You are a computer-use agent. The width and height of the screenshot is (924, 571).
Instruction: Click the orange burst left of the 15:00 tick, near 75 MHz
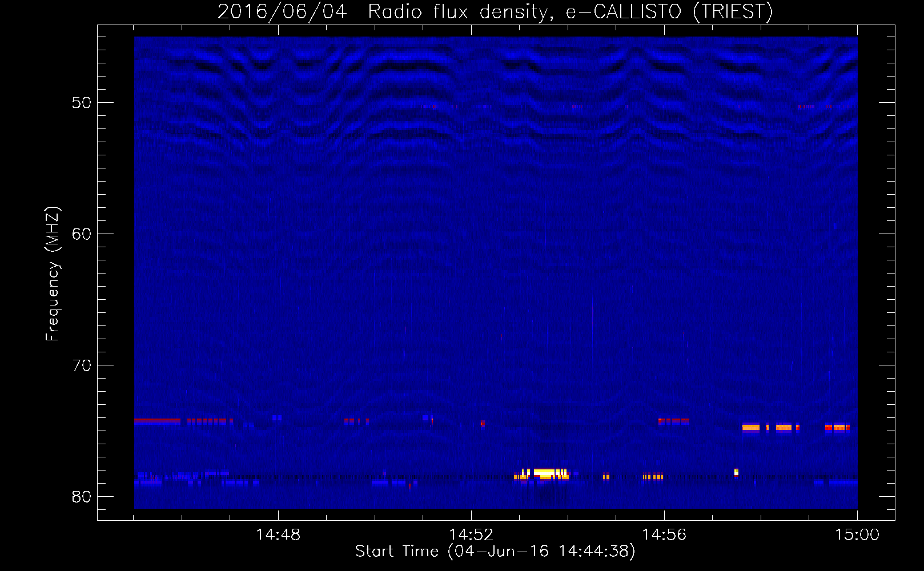point(837,427)
